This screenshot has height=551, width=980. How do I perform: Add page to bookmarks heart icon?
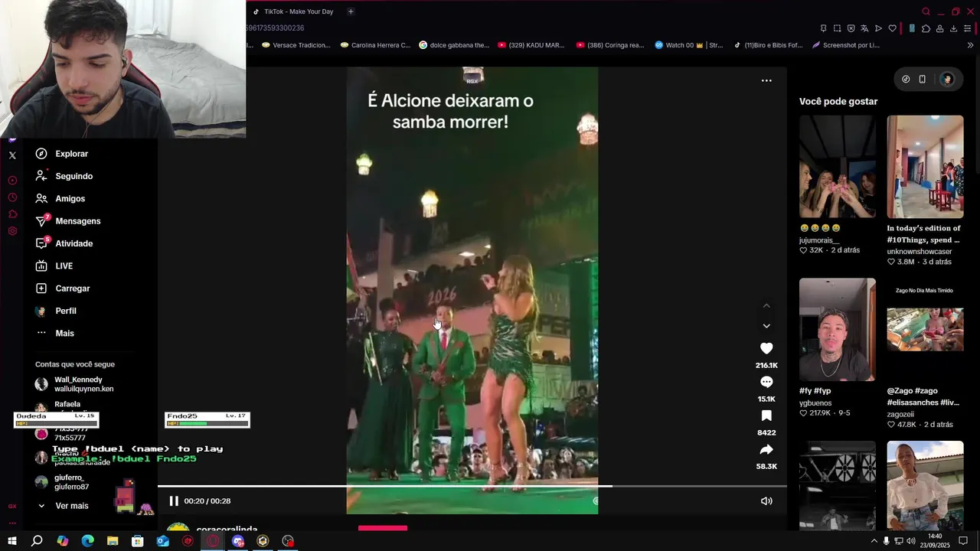pyautogui.click(x=892, y=28)
